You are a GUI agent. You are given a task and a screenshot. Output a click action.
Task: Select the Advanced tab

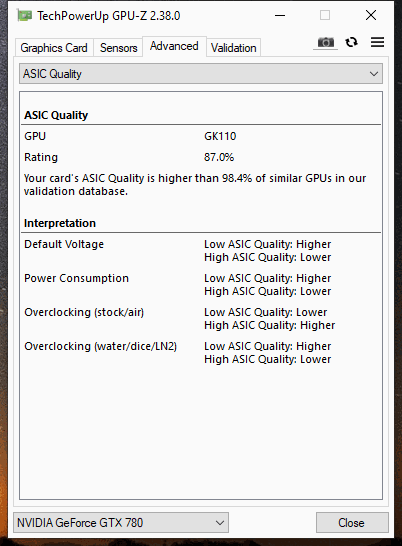(x=174, y=46)
